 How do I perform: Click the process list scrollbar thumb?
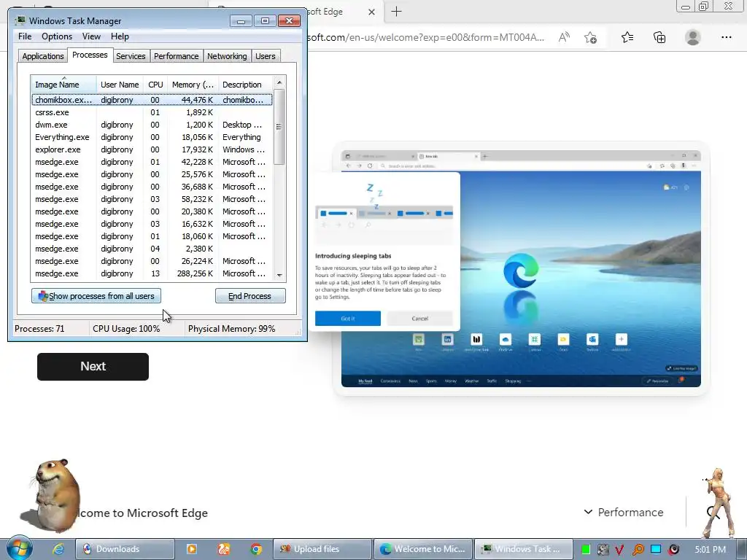click(x=279, y=127)
